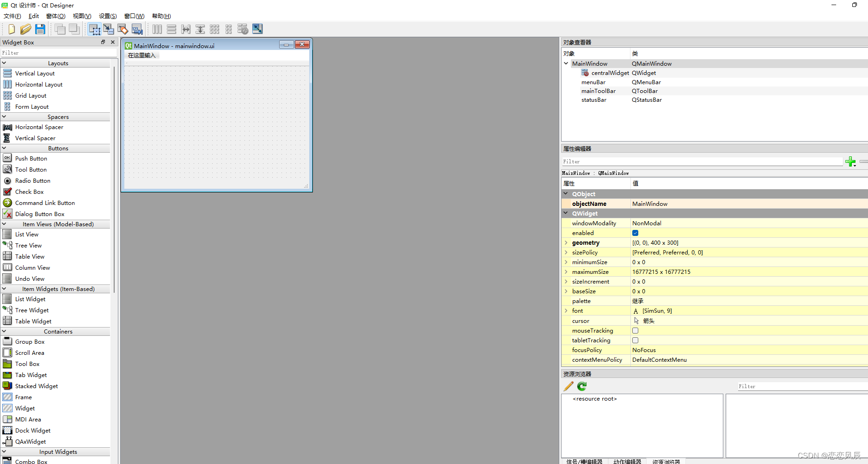Screen dimensions: 868x464
Task: Open the 文件(F) menu
Action: (x=12, y=16)
